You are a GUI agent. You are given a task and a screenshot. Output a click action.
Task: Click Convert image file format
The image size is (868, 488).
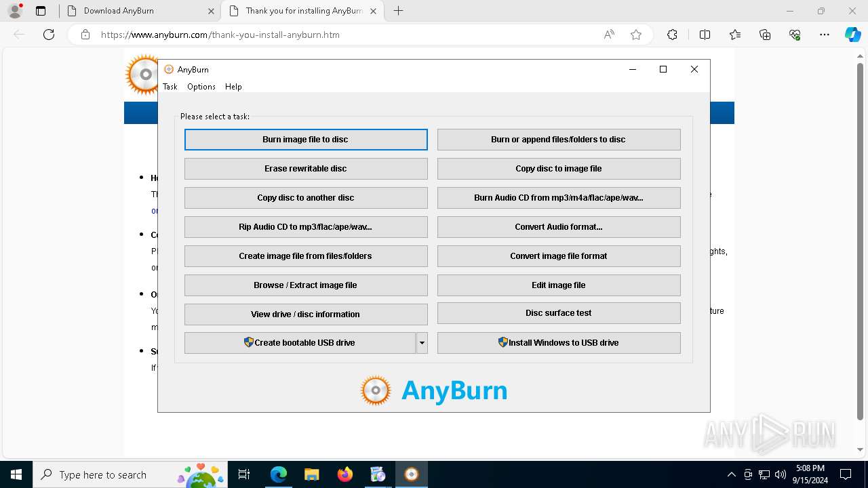[x=559, y=256]
